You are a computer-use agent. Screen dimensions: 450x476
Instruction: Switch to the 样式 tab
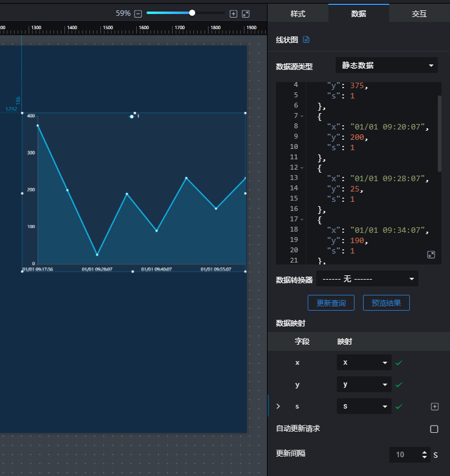[298, 13]
